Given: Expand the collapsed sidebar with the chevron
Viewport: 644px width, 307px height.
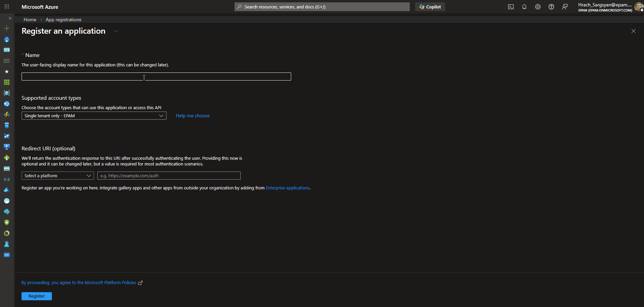Looking at the screenshot, I should coord(10,19).
